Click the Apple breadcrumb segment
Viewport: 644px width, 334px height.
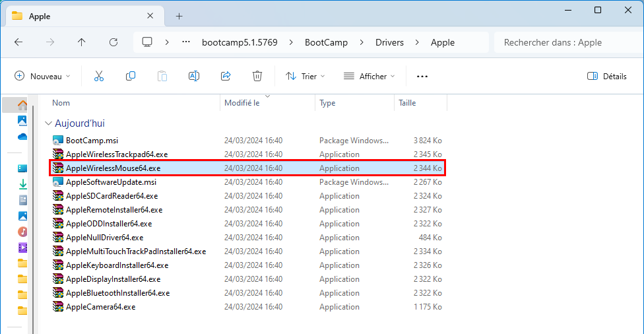coord(442,42)
